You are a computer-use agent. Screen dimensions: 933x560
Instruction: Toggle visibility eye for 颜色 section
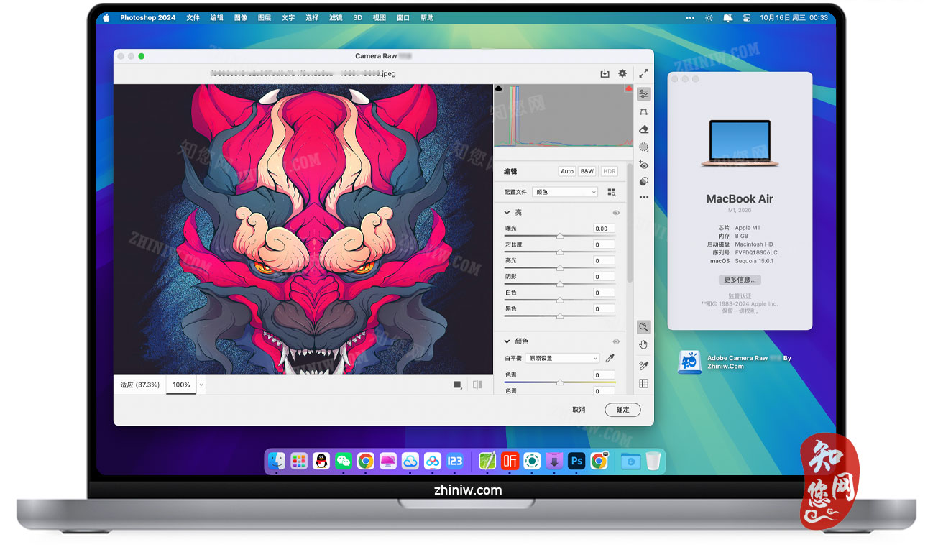616,341
